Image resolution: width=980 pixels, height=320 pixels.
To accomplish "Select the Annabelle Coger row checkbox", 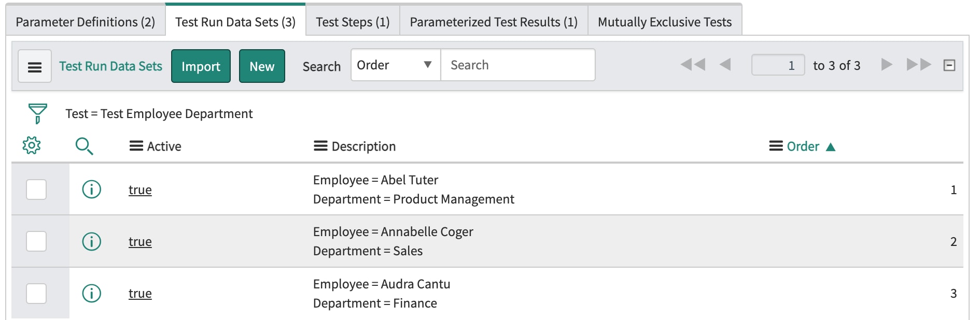I will [36, 241].
